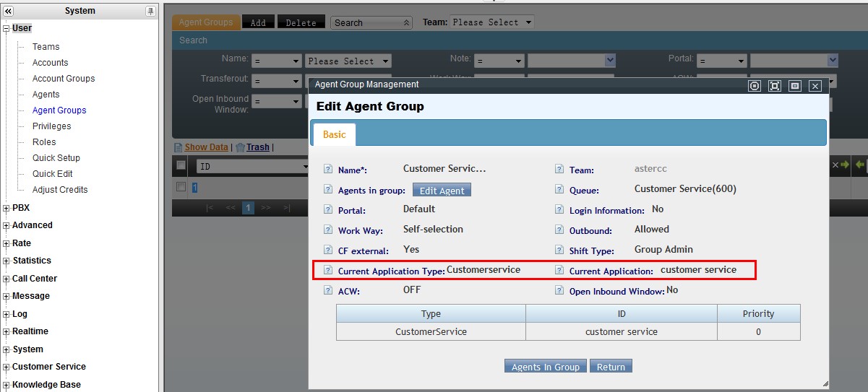Click the Agents In Group button
868x392 pixels.
pyautogui.click(x=545, y=367)
